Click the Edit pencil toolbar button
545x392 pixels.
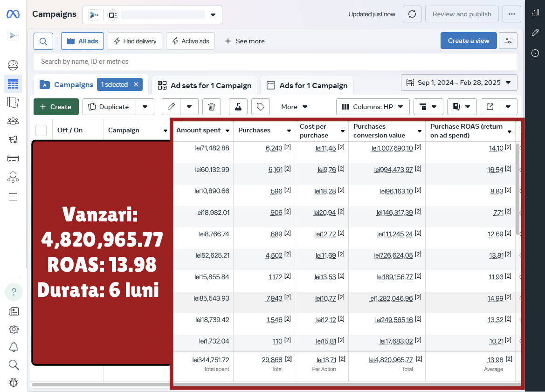(x=171, y=107)
